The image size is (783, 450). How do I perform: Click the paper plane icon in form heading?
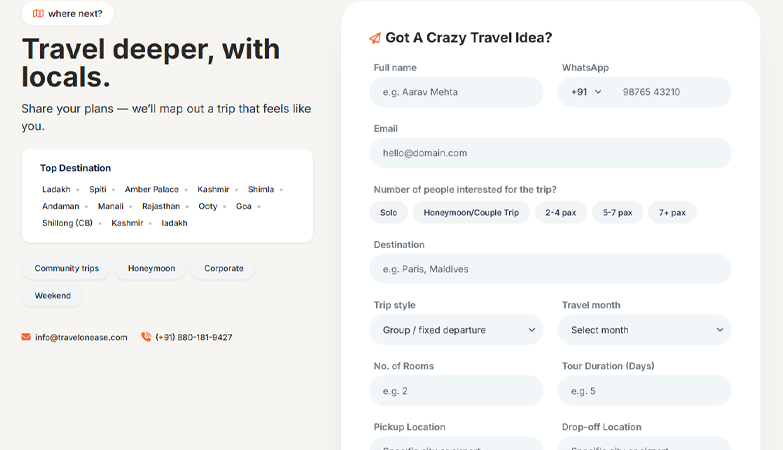coord(375,39)
